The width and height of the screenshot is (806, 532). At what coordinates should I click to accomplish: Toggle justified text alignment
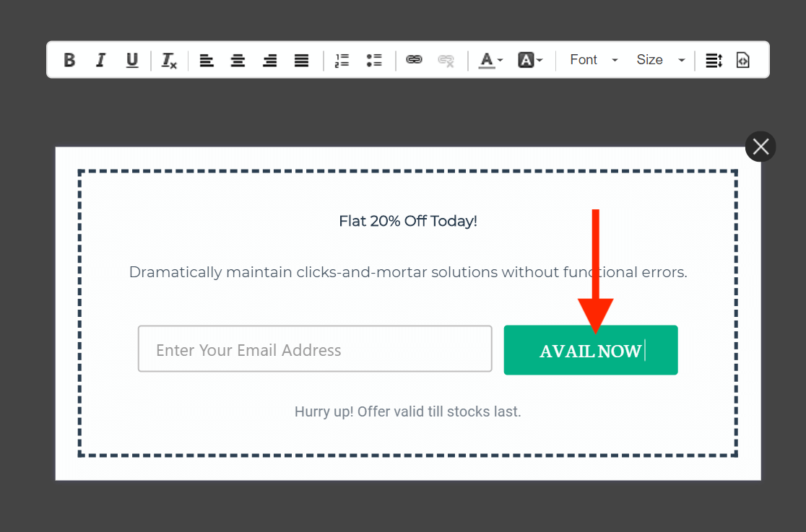[x=301, y=60]
